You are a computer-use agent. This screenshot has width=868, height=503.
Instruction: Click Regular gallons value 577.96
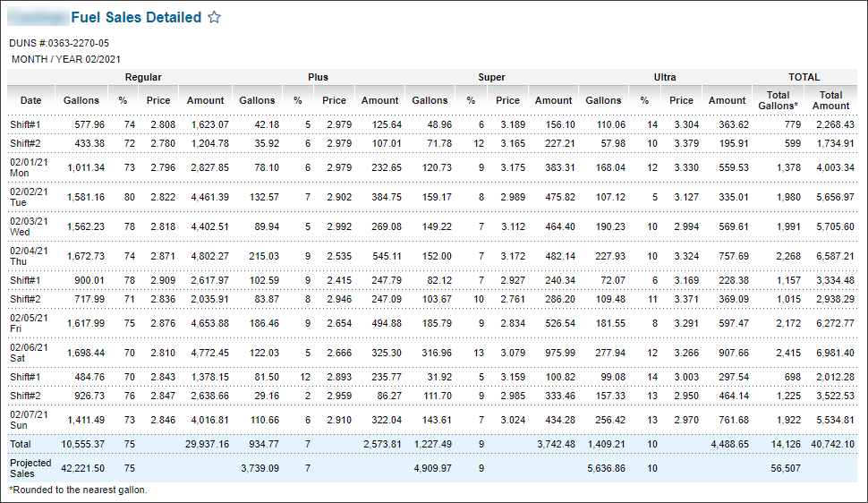tap(89, 124)
